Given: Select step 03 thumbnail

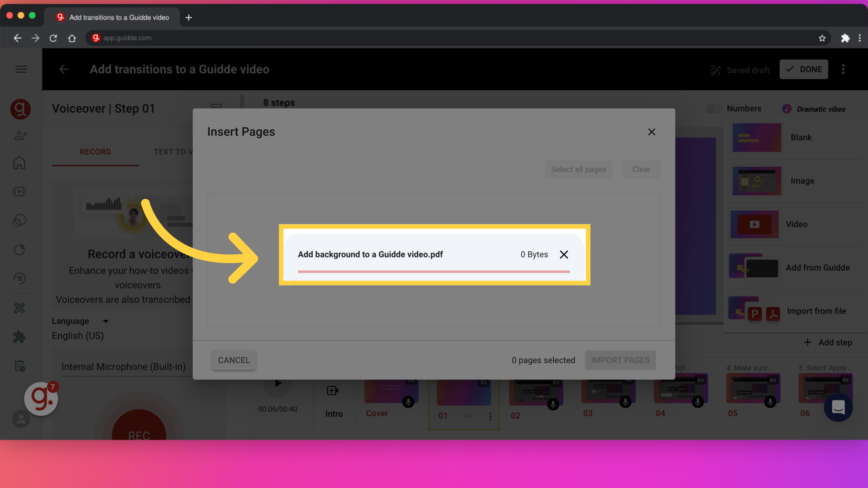Looking at the screenshot, I should 609,391.
